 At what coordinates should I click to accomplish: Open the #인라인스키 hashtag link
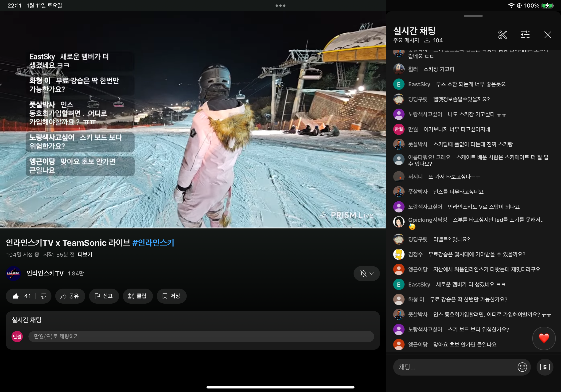click(x=153, y=243)
